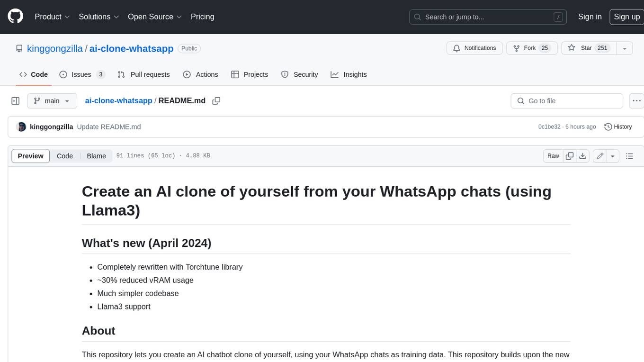Image resolution: width=644 pixels, height=362 pixels.
Task: Copy the README.md file path
Action: 216,101
